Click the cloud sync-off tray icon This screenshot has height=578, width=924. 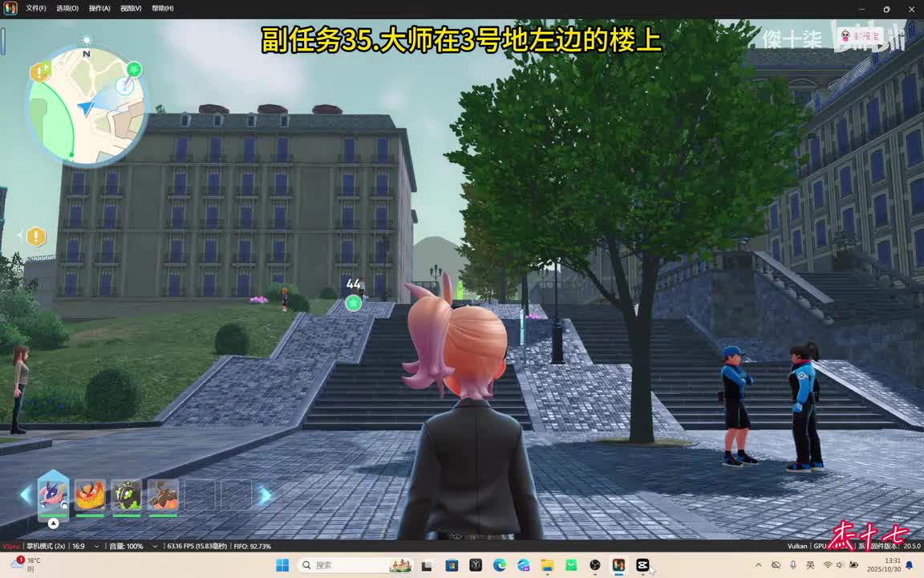tap(776, 565)
